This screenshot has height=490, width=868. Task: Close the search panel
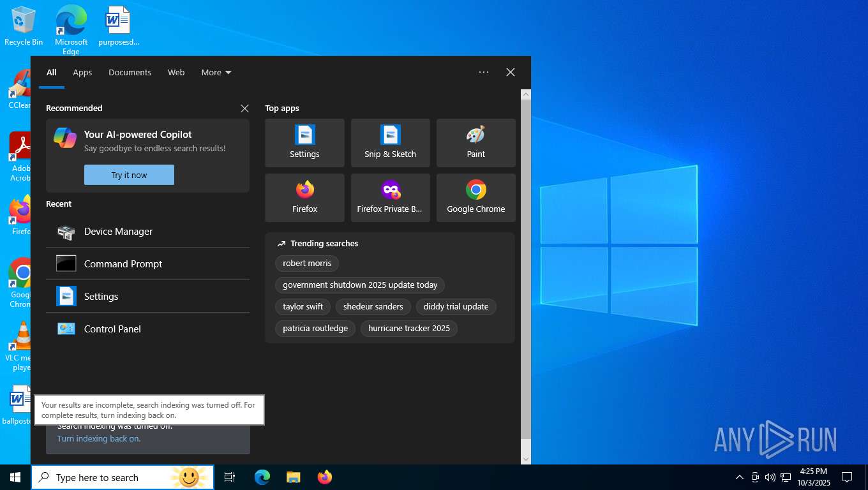click(511, 73)
